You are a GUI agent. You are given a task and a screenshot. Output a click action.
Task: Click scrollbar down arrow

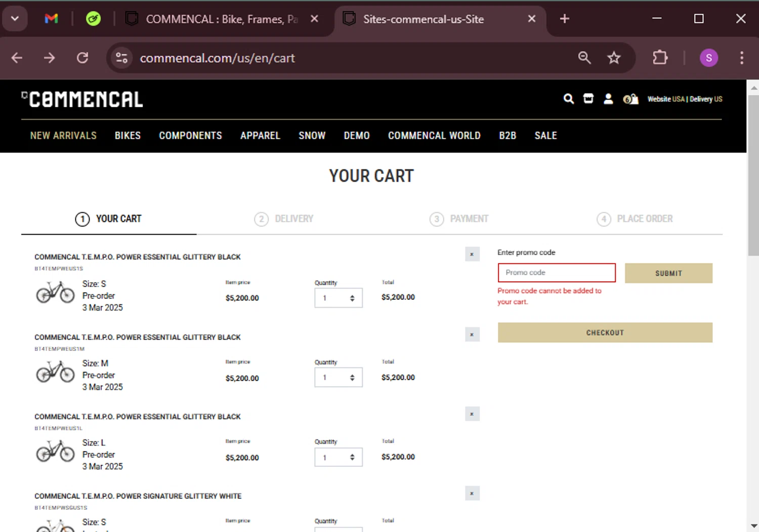coord(753,526)
